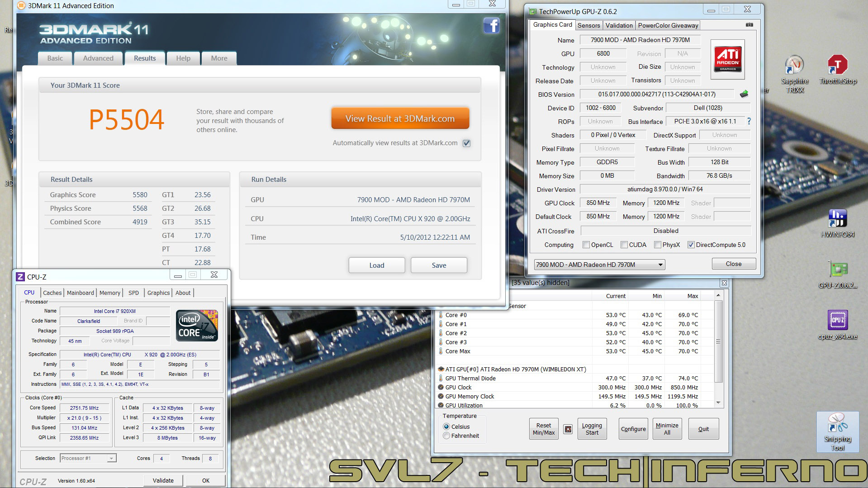Screen dimensions: 868x488
Task: Switch to the Caches tab in CPU-Z
Action: coord(52,293)
